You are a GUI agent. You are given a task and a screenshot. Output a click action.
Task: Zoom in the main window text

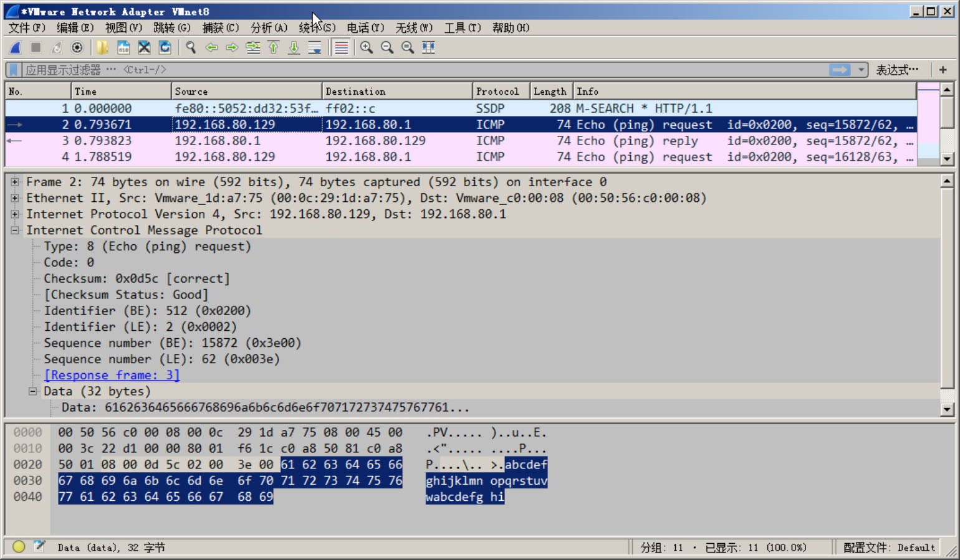[367, 47]
